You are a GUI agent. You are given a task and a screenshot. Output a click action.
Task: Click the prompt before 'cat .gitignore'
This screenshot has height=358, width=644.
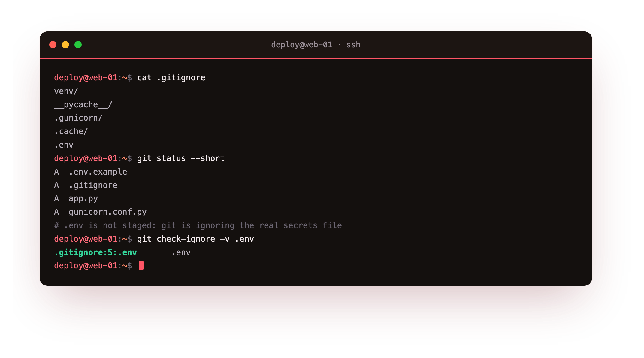(93, 78)
